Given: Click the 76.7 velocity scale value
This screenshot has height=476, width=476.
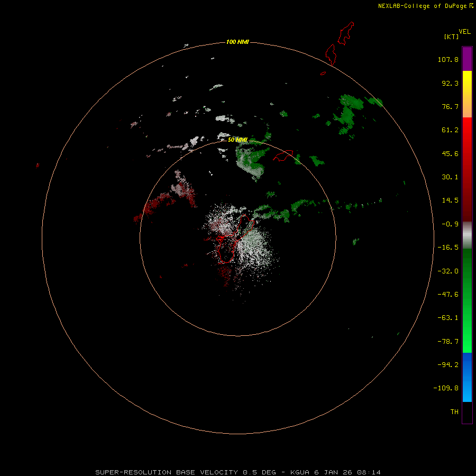Looking at the screenshot, I should click(450, 106).
